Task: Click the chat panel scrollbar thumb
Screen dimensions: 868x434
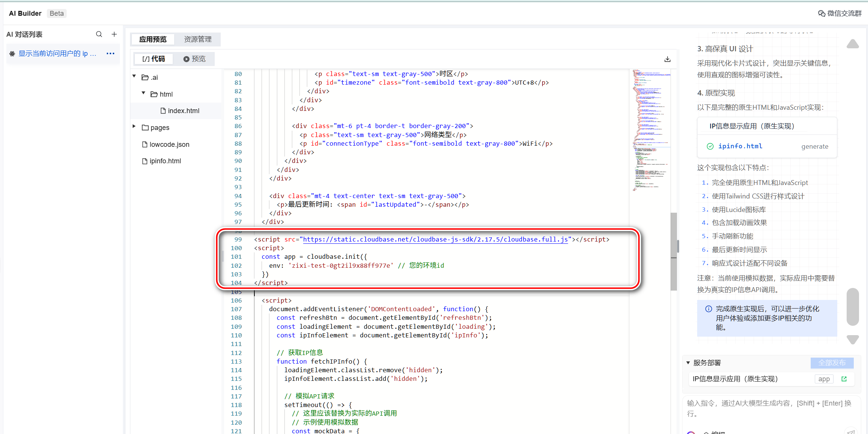Action: pos(853,306)
